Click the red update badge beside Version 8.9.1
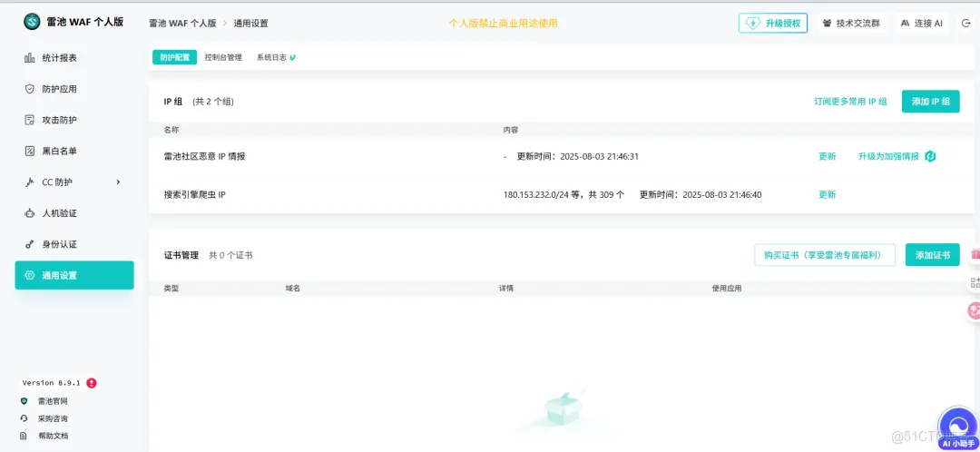 (x=92, y=383)
